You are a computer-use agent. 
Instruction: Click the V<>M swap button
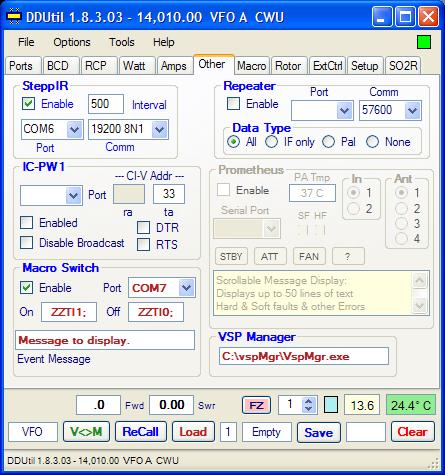(86, 432)
